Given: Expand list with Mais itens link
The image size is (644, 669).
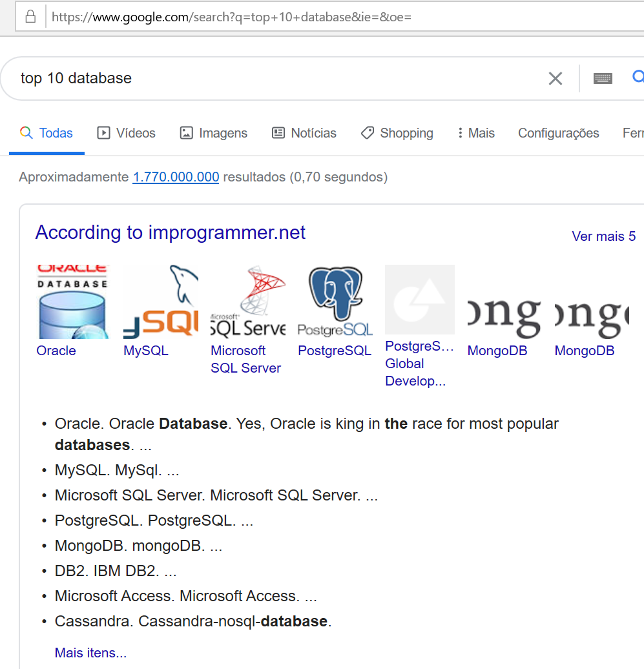Looking at the screenshot, I should click(x=90, y=653).
